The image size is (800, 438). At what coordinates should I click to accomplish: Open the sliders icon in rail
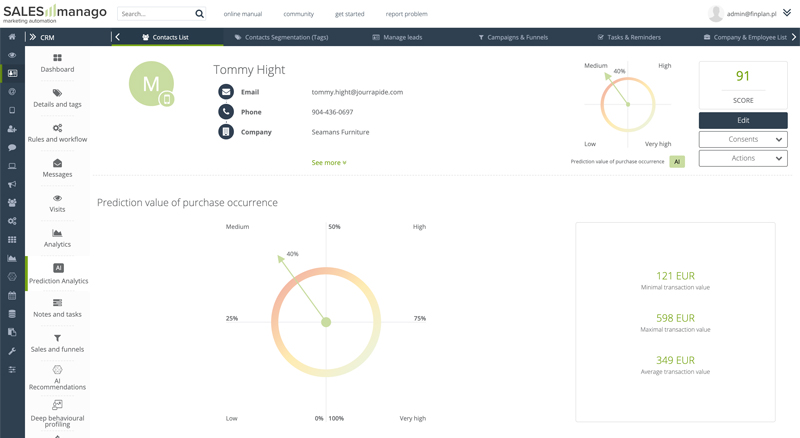click(12, 369)
